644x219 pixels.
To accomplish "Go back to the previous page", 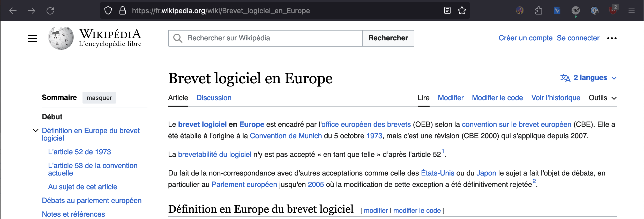I will [x=13, y=11].
